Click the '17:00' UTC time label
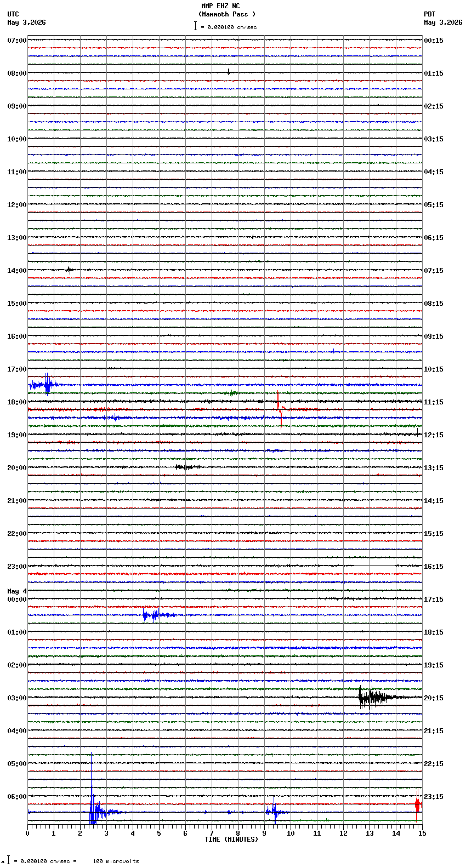This screenshot has height=868, width=466. click(x=17, y=369)
